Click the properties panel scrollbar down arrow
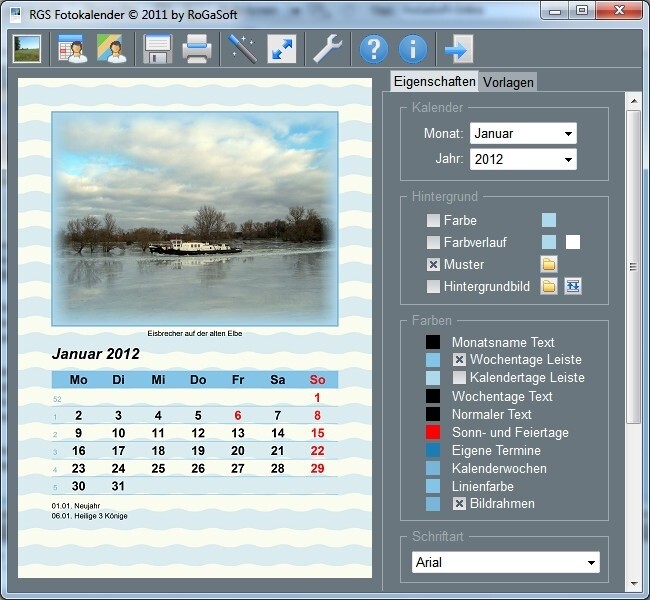Screen dimensions: 650x600 [x=634, y=583]
